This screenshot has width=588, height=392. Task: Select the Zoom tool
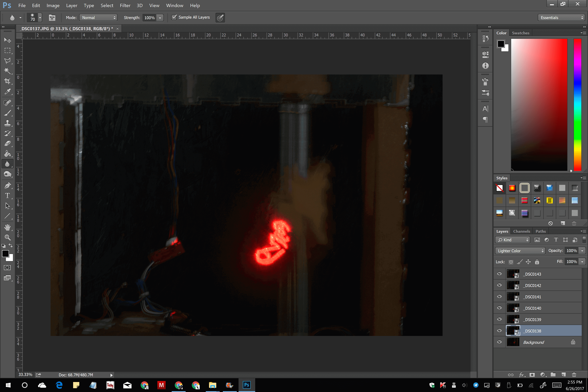coord(7,237)
